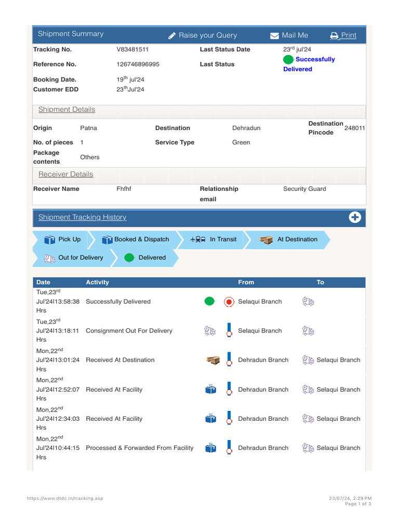Image resolution: width=399 pixels, height=532 pixels.
Task: Select the Booked & Dispatch stage step
Action: 136,240
